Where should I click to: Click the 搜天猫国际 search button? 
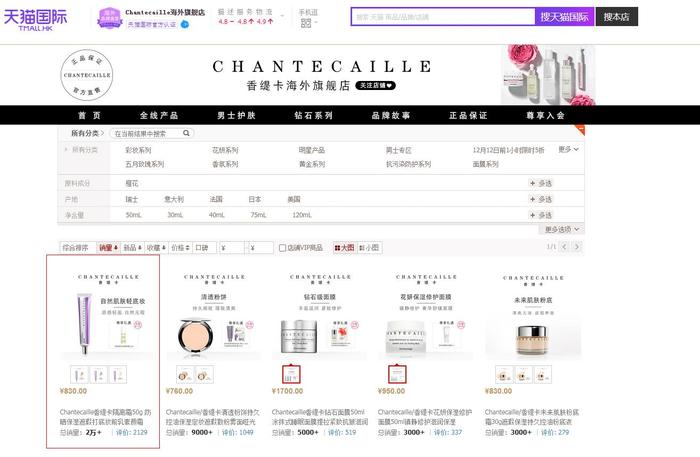564,17
